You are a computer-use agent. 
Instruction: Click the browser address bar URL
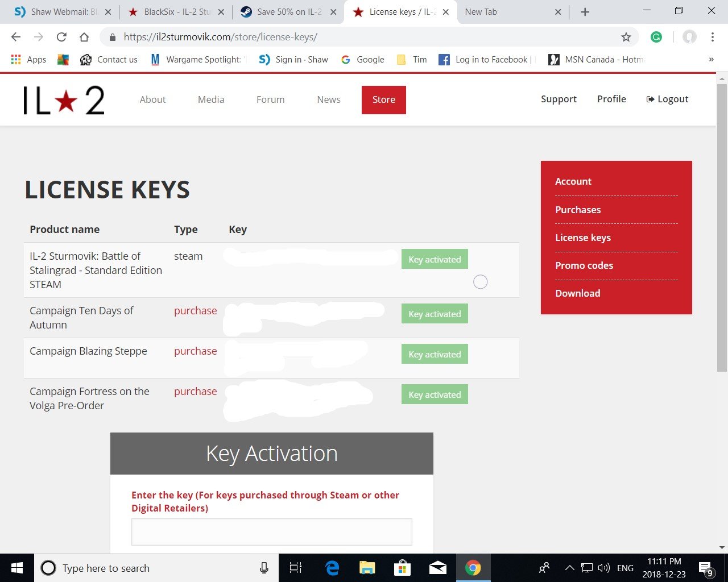(x=221, y=37)
